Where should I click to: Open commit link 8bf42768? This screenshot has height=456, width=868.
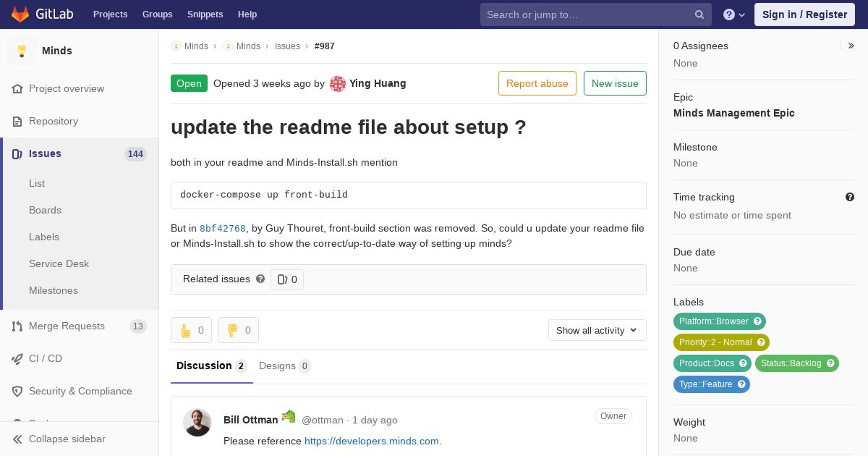(x=223, y=229)
